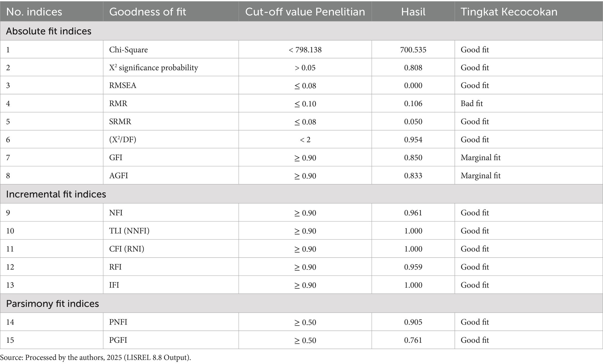Select '1.000' in the IFI row
The height and width of the screenshot is (364, 603).
tap(413, 285)
